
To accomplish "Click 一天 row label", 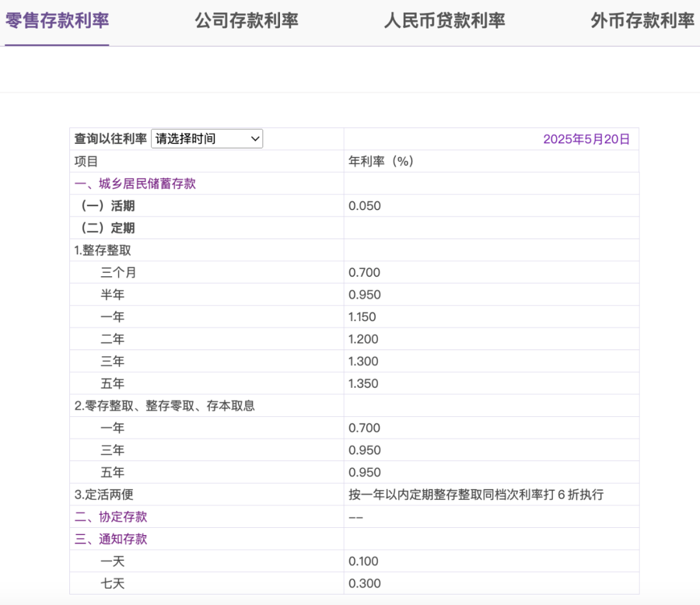I will click(113, 562).
